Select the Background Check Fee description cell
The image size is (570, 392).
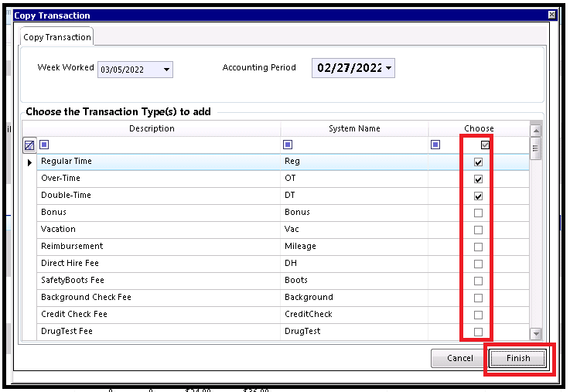tap(159, 298)
